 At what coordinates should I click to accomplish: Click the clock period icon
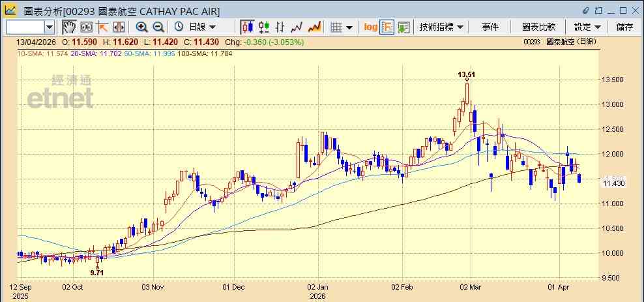click(179, 27)
